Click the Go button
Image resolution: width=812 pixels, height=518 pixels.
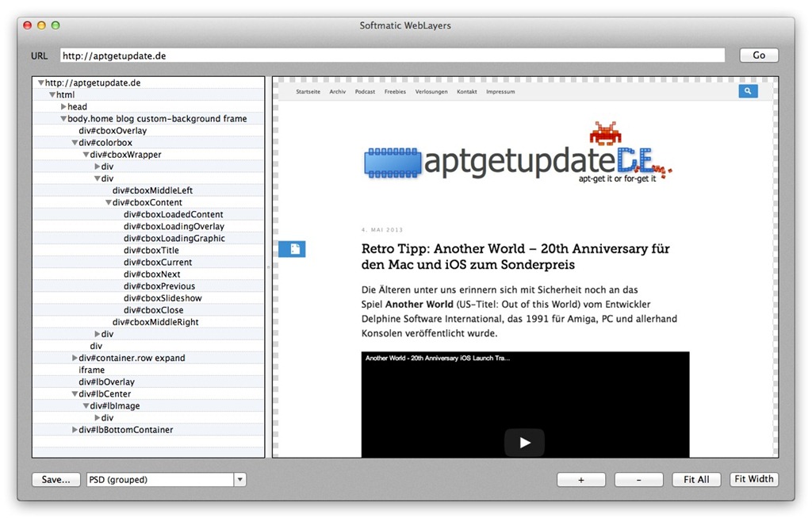click(759, 56)
